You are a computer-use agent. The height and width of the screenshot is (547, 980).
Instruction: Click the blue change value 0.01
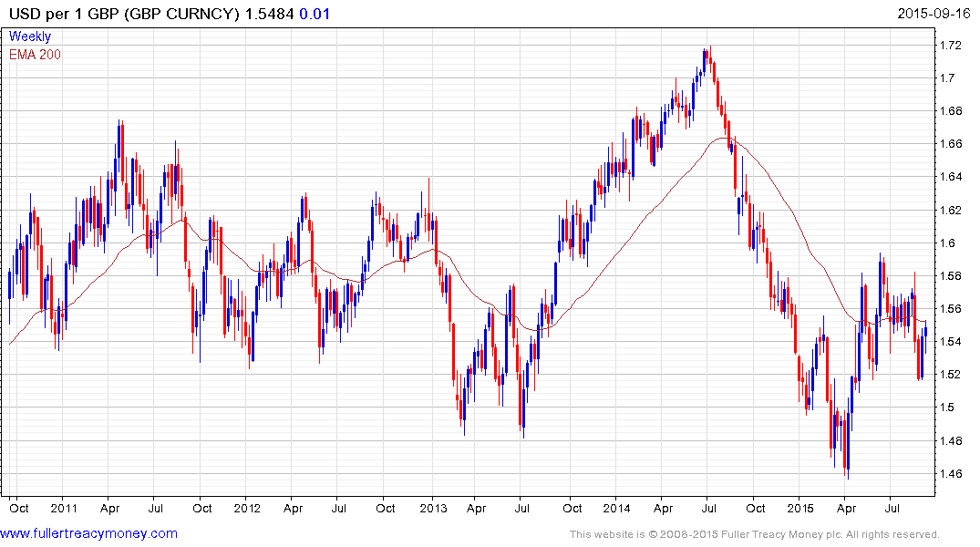tap(315, 14)
